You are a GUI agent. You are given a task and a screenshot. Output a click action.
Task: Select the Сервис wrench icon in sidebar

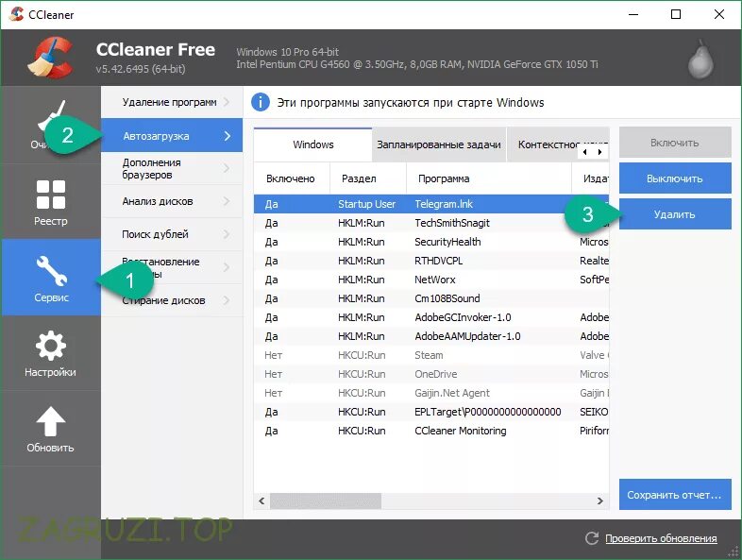point(52,271)
